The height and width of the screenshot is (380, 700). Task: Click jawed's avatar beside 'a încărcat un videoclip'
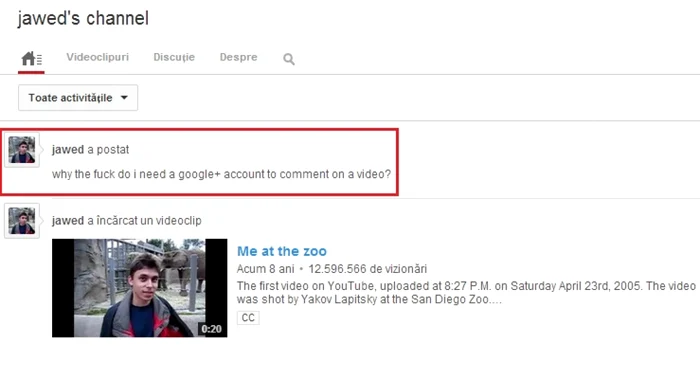pyautogui.click(x=22, y=221)
